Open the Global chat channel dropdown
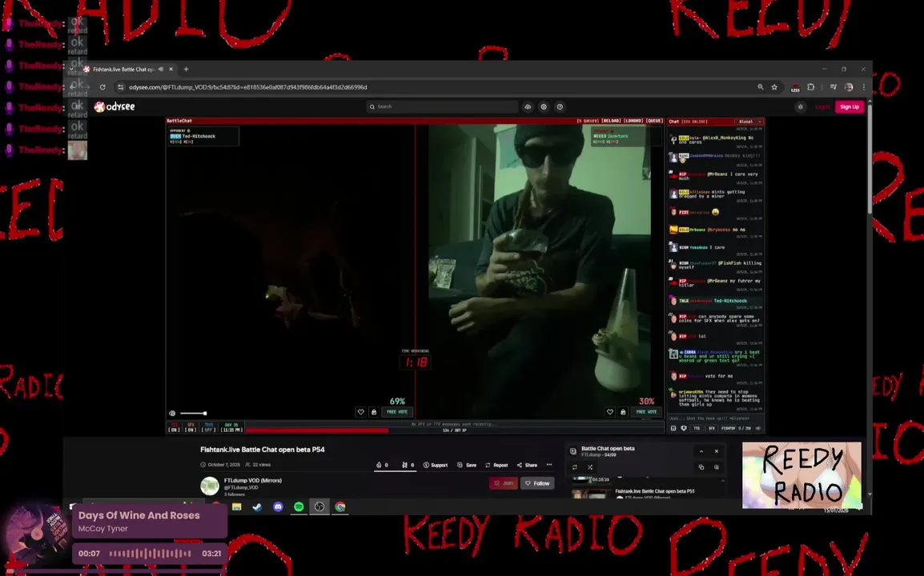Viewport: 924px width, 576px height. 749,122
